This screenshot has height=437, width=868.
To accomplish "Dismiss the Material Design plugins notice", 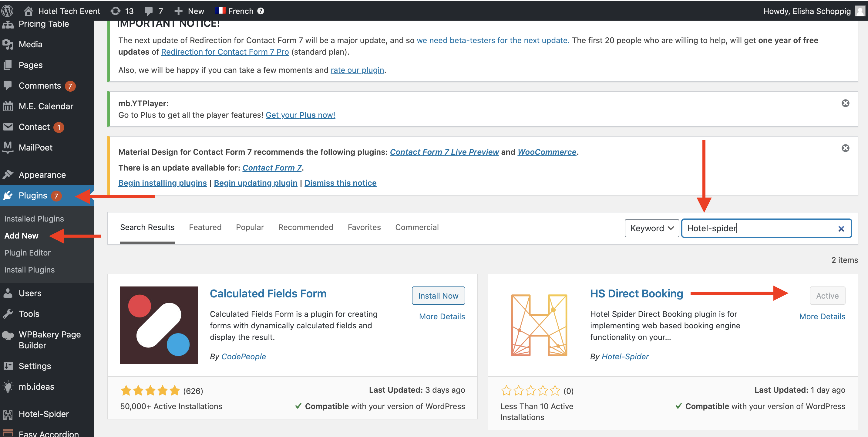I will click(x=845, y=148).
